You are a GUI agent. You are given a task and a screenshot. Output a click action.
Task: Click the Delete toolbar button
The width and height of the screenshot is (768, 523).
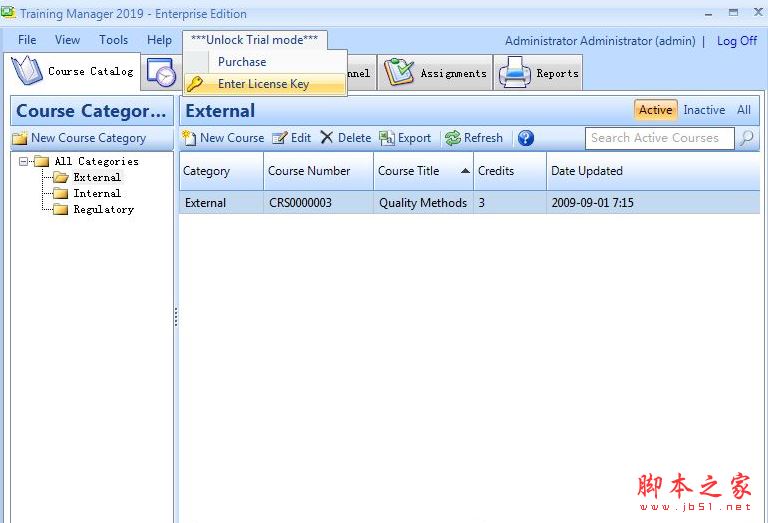[346, 138]
